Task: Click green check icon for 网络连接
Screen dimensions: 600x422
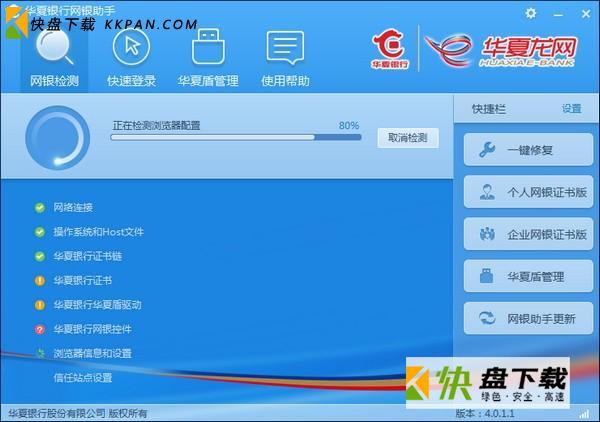Action: pyautogui.click(x=40, y=208)
